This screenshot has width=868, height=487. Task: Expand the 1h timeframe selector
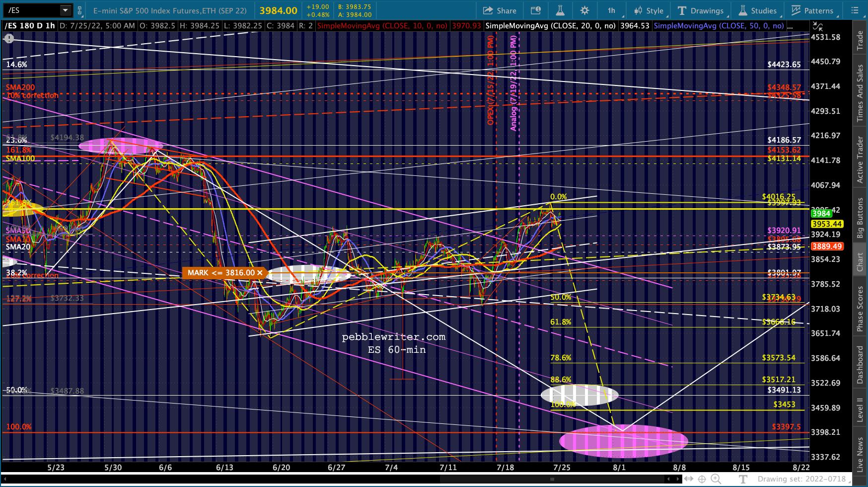(x=611, y=10)
